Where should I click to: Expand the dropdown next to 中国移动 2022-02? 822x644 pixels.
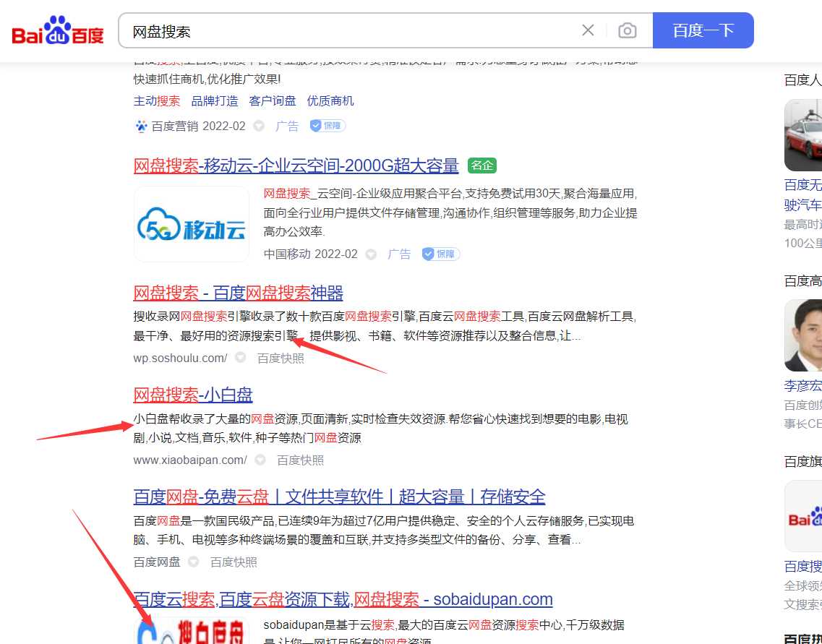[x=371, y=254]
